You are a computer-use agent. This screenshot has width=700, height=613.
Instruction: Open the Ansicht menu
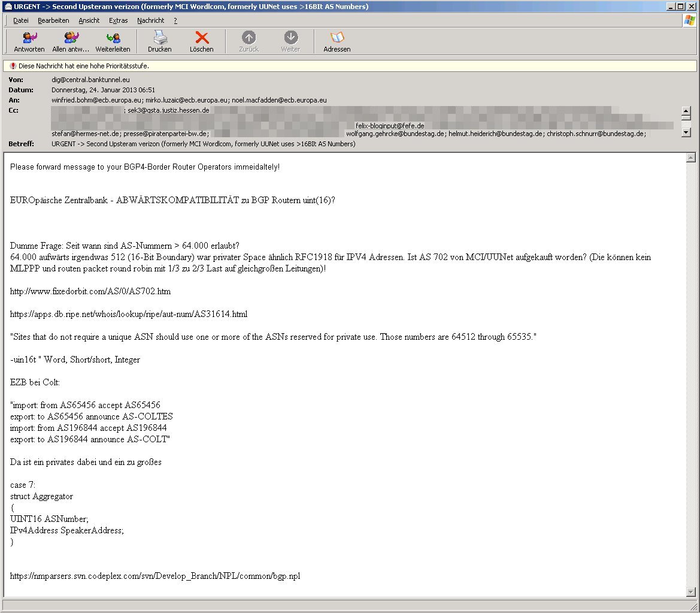[89, 20]
